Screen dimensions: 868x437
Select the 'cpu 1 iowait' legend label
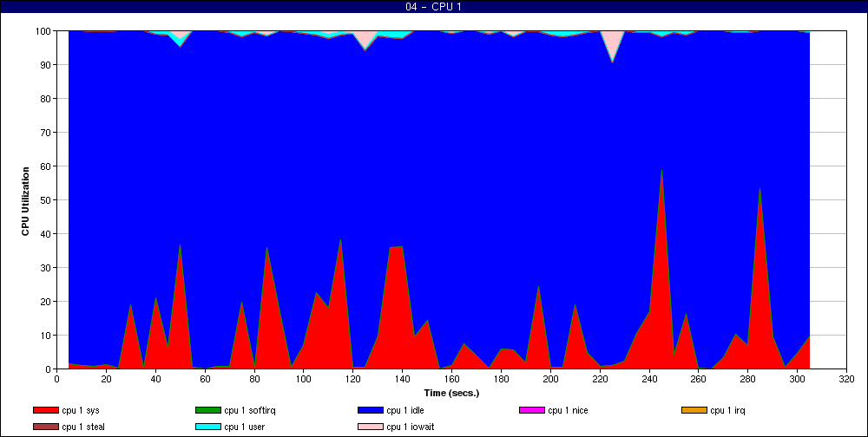(411, 427)
